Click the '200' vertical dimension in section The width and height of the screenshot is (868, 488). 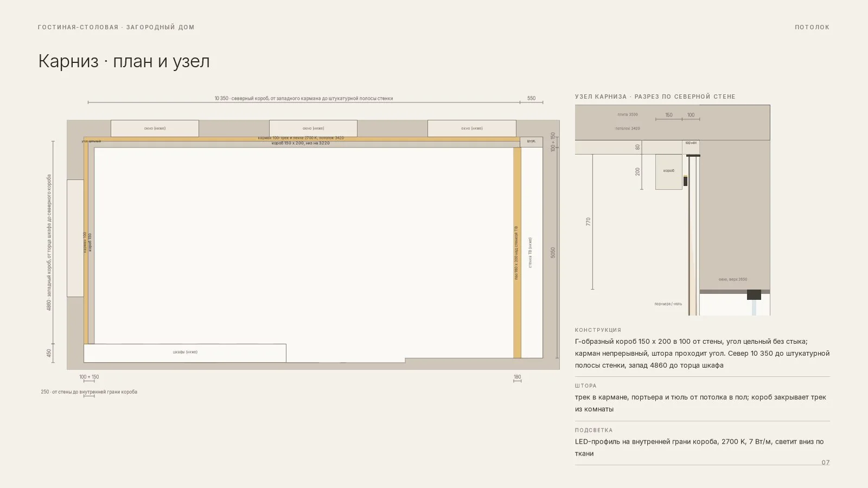coord(638,171)
